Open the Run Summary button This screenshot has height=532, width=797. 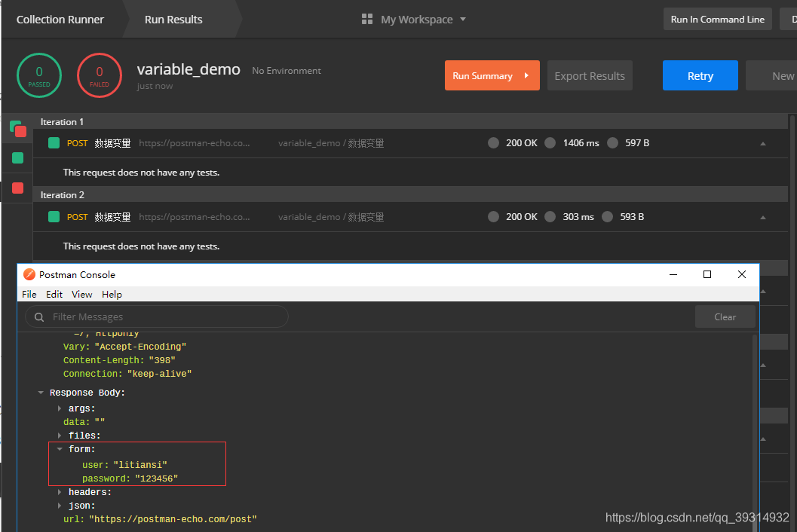[492, 75]
